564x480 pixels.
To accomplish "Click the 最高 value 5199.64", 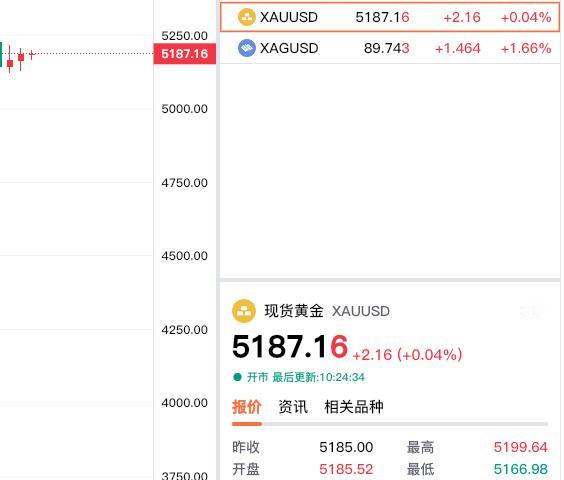I will [520, 447].
